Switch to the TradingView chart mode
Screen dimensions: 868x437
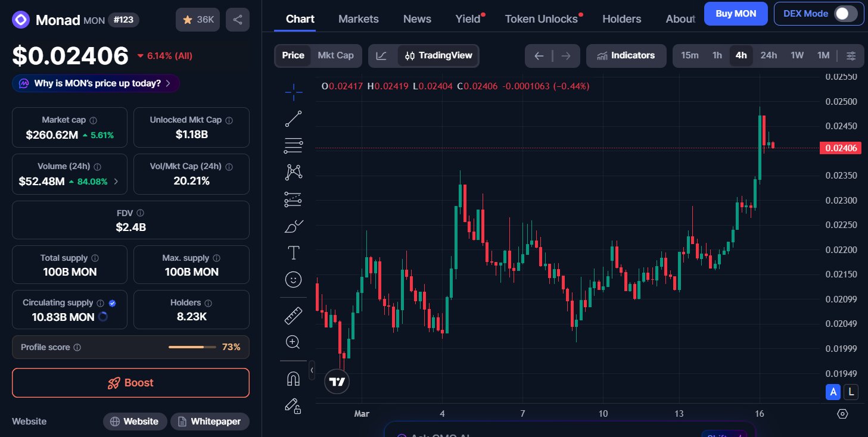pyautogui.click(x=438, y=56)
